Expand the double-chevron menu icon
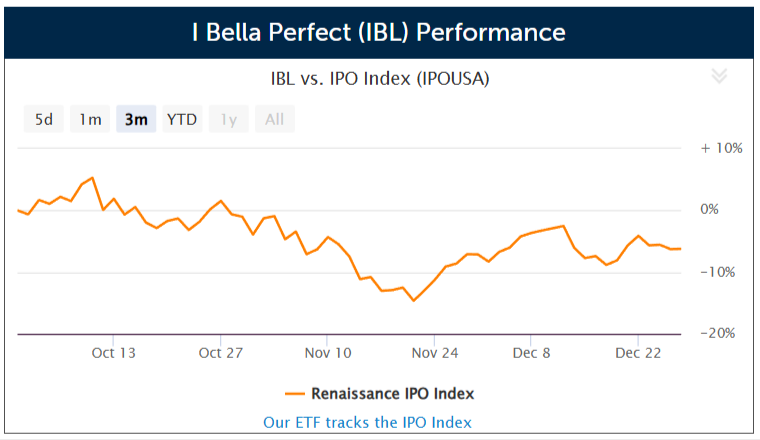The width and height of the screenshot is (760, 440). [719, 76]
